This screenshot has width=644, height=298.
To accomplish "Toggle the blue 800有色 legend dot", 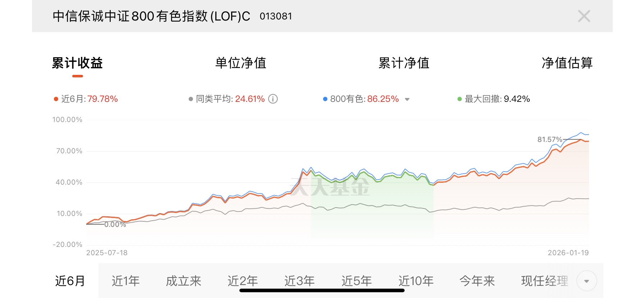I will click(x=325, y=99).
